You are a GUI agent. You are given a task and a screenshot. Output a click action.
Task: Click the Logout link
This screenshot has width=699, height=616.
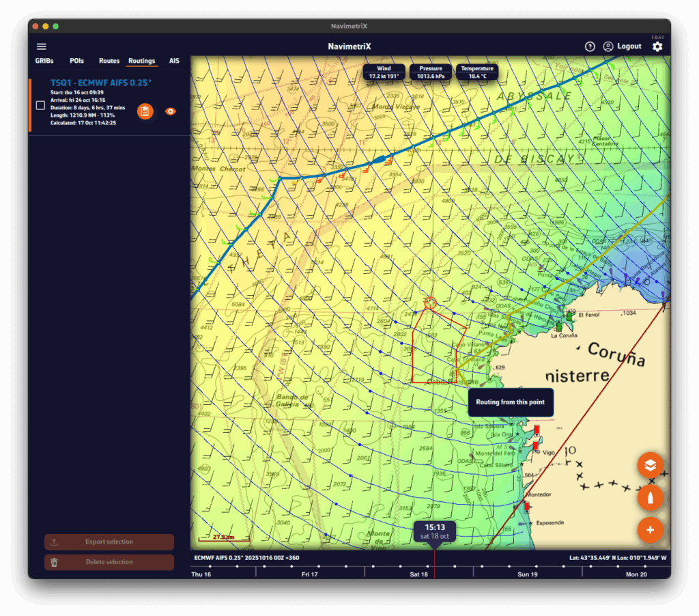[x=629, y=46]
